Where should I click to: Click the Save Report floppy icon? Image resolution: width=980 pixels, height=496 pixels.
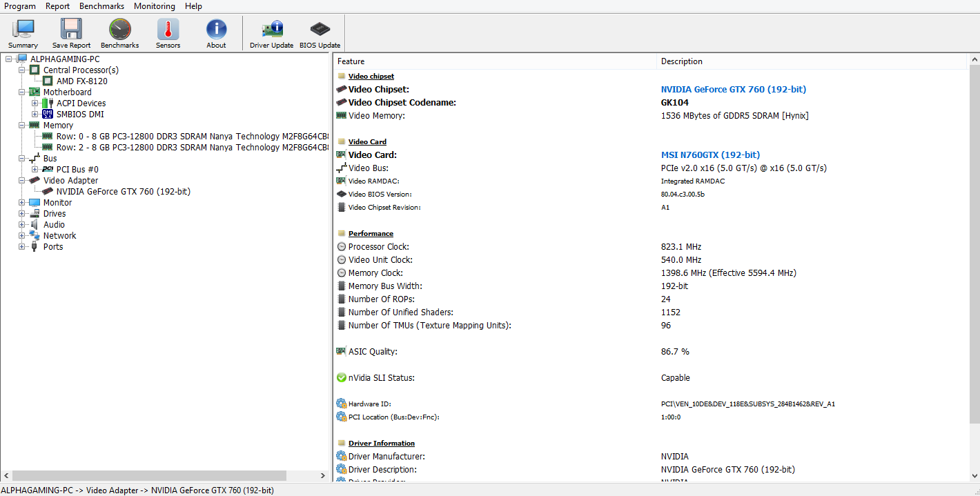coord(71,29)
